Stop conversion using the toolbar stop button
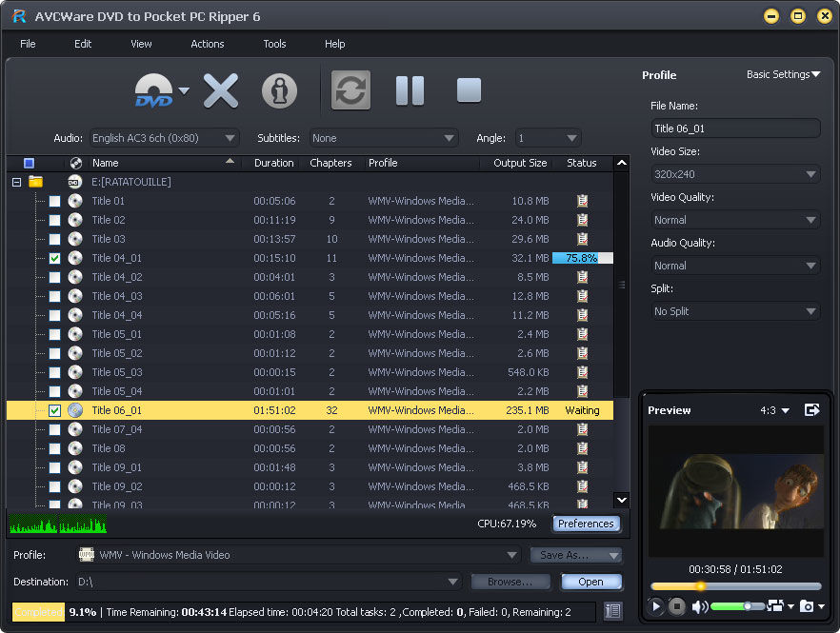 coord(469,90)
